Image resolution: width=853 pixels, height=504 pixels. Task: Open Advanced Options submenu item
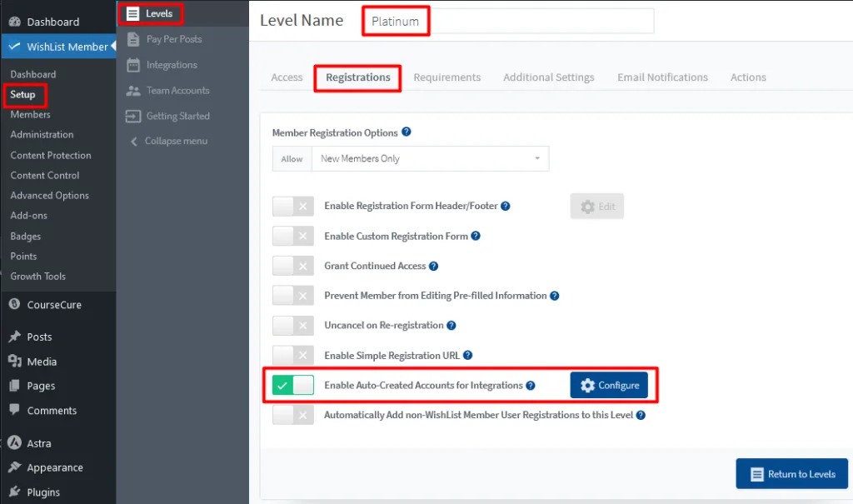pos(49,196)
